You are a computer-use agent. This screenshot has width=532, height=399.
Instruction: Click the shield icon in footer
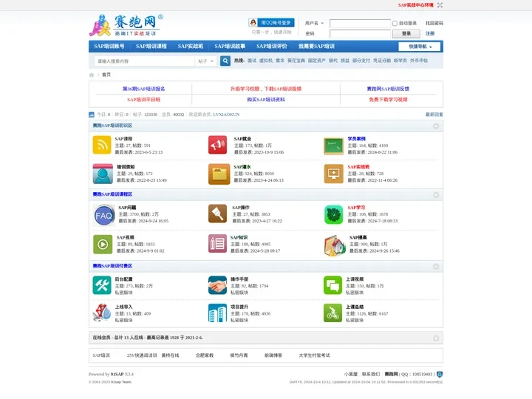pos(440,374)
